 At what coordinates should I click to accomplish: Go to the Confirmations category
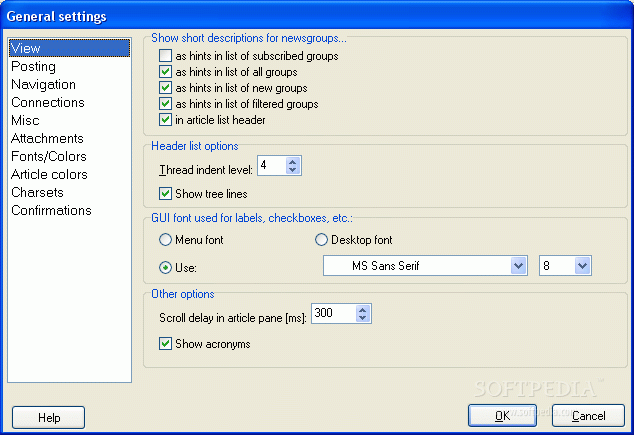(51, 210)
